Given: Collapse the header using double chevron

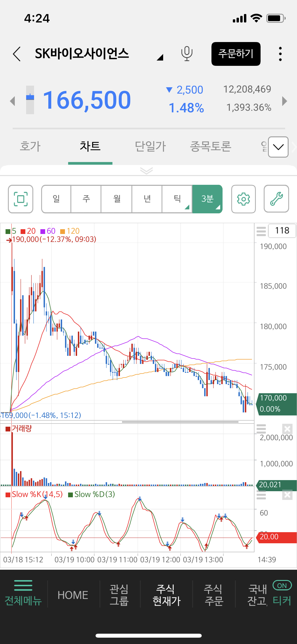Looking at the screenshot, I should (147, 171).
